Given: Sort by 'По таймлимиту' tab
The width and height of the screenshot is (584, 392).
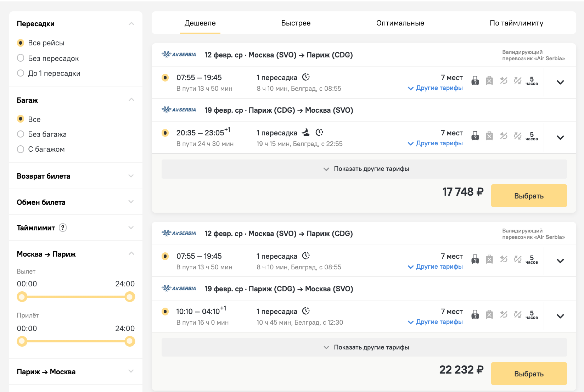Looking at the screenshot, I should click(516, 23).
